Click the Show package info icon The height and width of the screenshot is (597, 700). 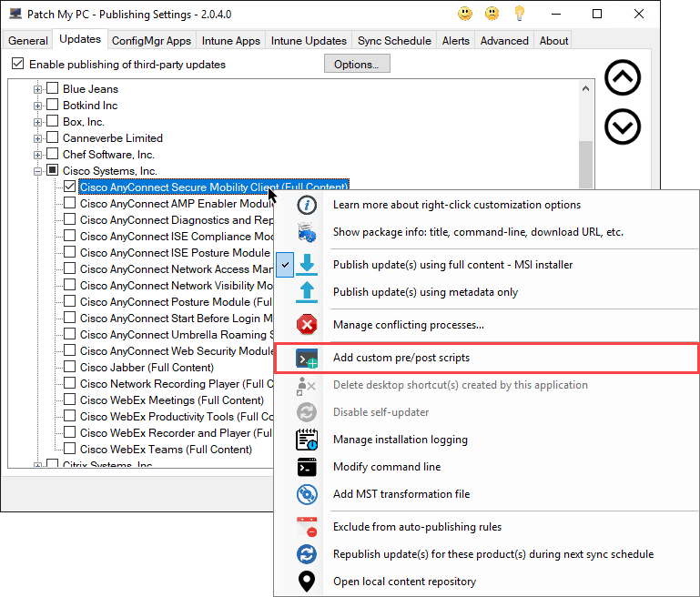pyautogui.click(x=307, y=232)
